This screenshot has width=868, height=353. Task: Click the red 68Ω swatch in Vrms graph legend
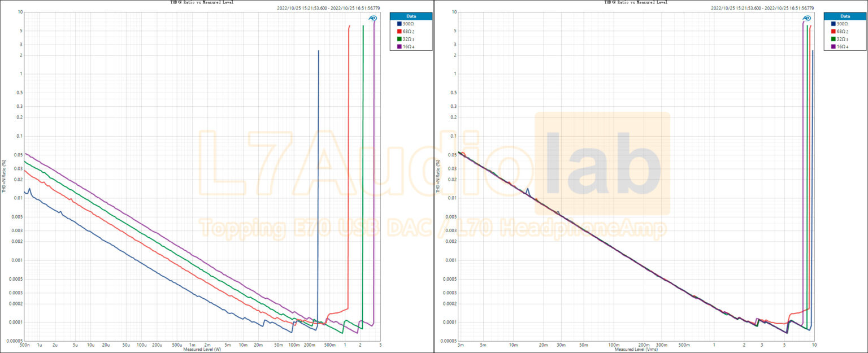click(834, 32)
